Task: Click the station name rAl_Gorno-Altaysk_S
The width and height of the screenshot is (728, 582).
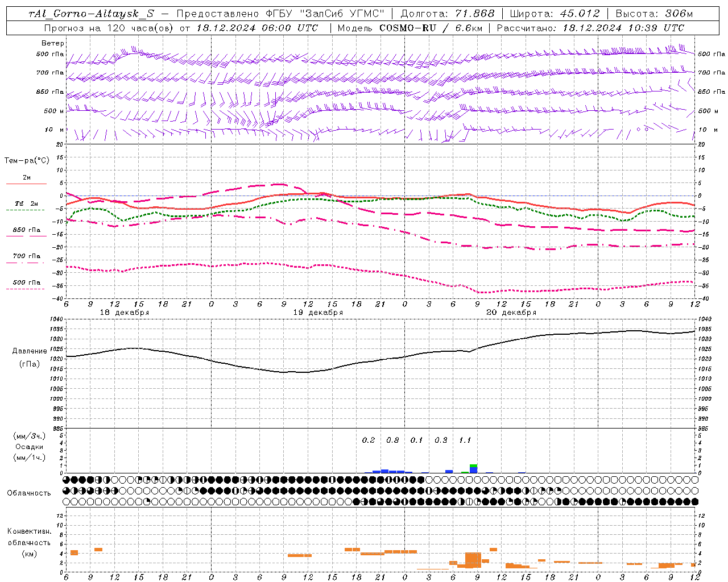Action: point(91,14)
